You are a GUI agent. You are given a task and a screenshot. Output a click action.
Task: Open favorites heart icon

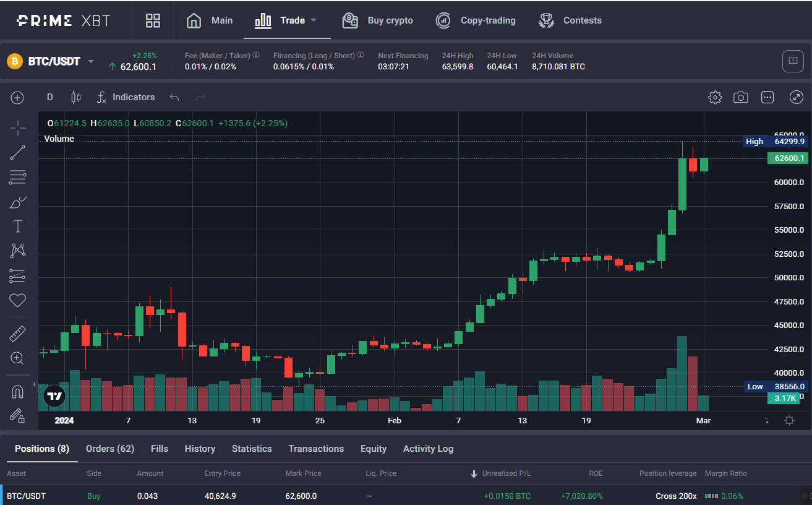(18, 301)
